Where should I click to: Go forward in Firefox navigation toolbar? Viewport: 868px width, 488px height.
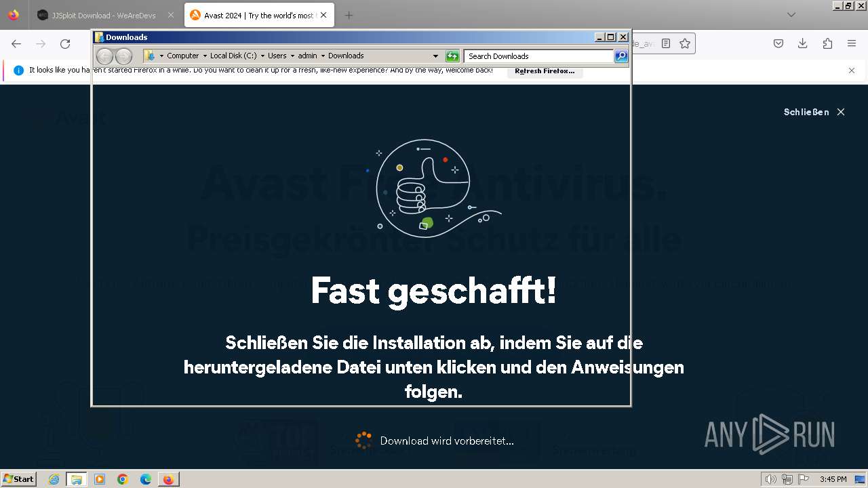41,43
